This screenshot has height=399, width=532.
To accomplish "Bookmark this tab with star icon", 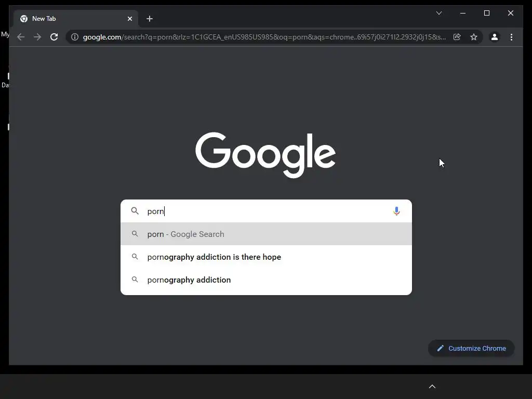I will point(474,37).
